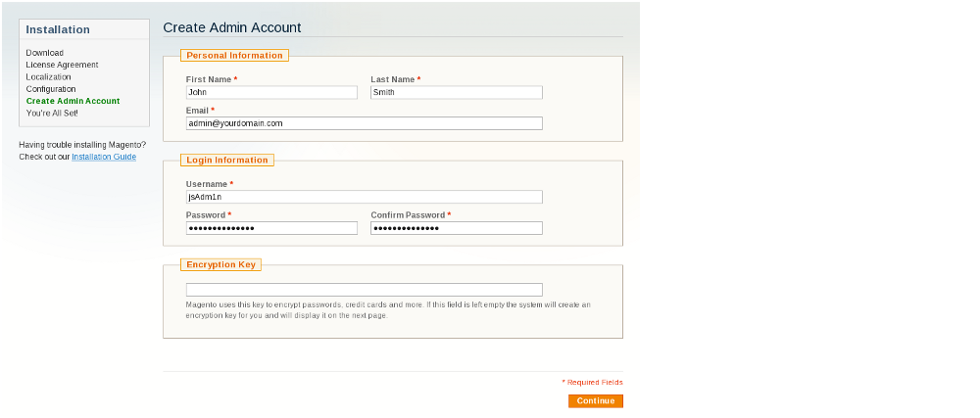Select the License Agreement step
The image size is (980, 418).
pyautogui.click(x=62, y=65)
